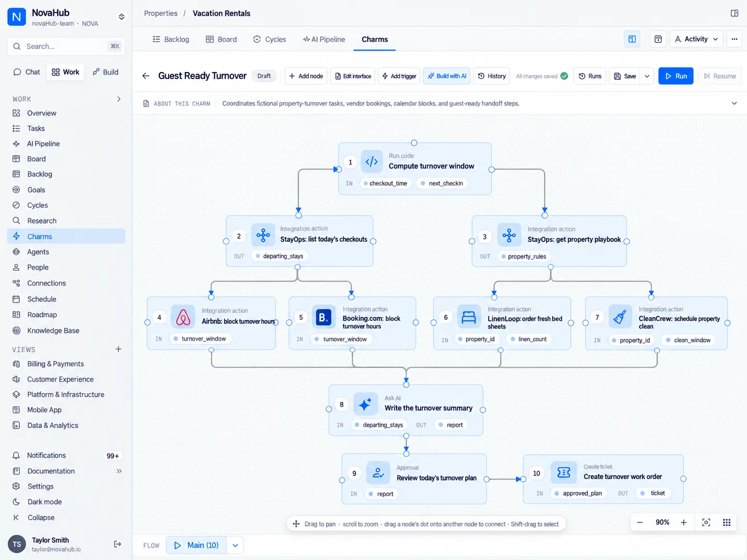This screenshot has width=747, height=560.
Task: Click the CleanCrew broom icon on node 7
Action: tap(620, 317)
